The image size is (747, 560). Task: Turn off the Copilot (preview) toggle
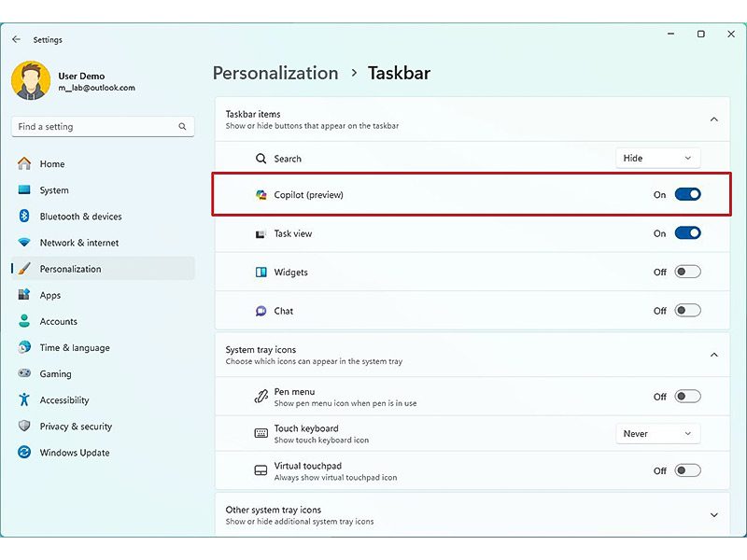pos(687,194)
